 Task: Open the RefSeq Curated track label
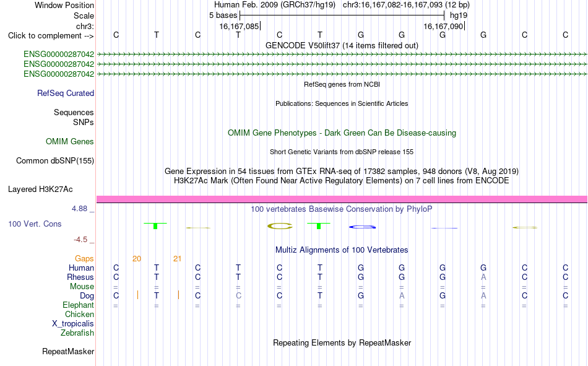pyautogui.click(x=66, y=93)
